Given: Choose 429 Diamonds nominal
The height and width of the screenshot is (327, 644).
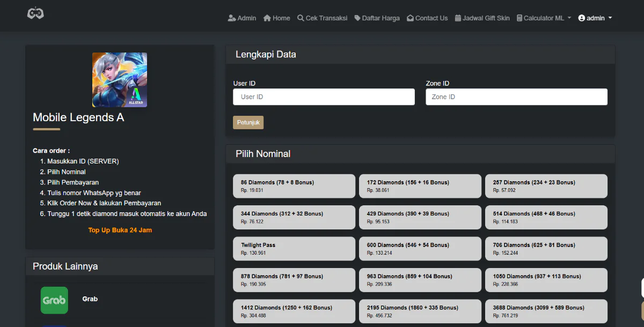Looking at the screenshot, I should [420, 217].
